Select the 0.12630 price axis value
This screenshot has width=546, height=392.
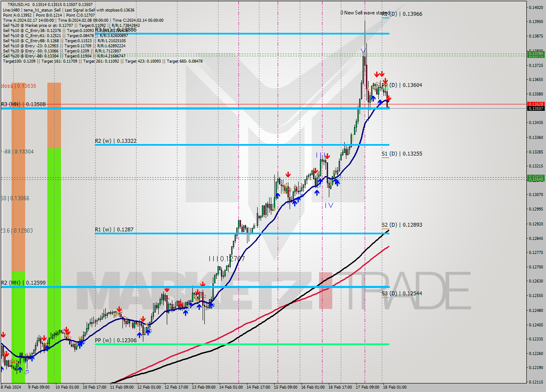pyautogui.click(x=536, y=281)
